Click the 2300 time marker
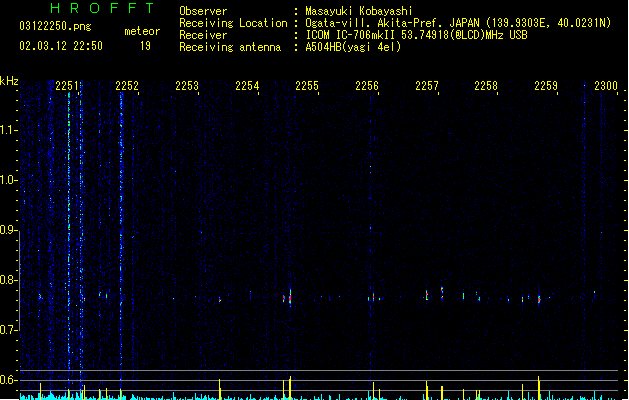 point(606,86)
